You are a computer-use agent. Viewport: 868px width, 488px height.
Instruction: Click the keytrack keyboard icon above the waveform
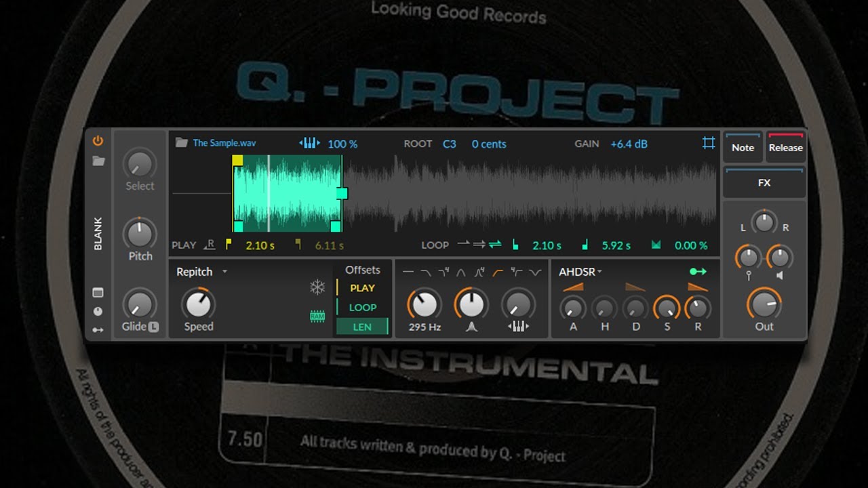pyautogui.click(x=309, y=143)
